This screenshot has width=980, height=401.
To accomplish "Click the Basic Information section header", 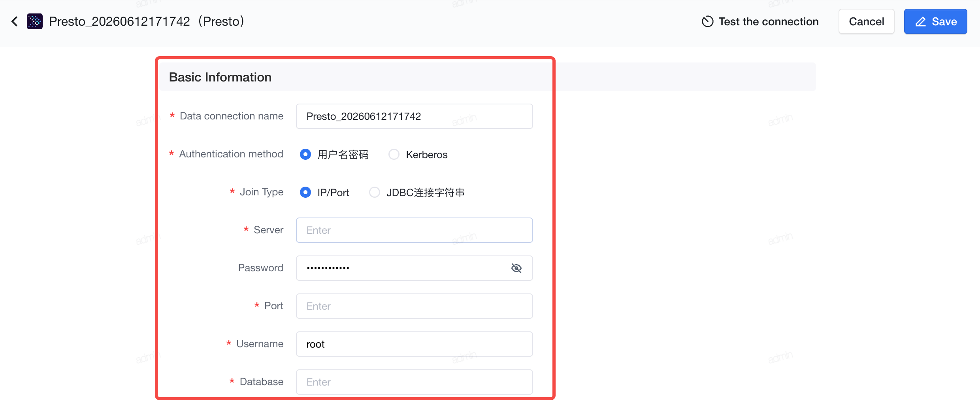I will click(220, 77).
